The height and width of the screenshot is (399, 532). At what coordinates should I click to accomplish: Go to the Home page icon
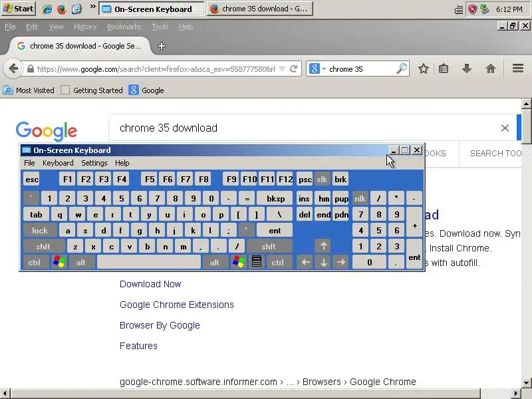point(491,69)
